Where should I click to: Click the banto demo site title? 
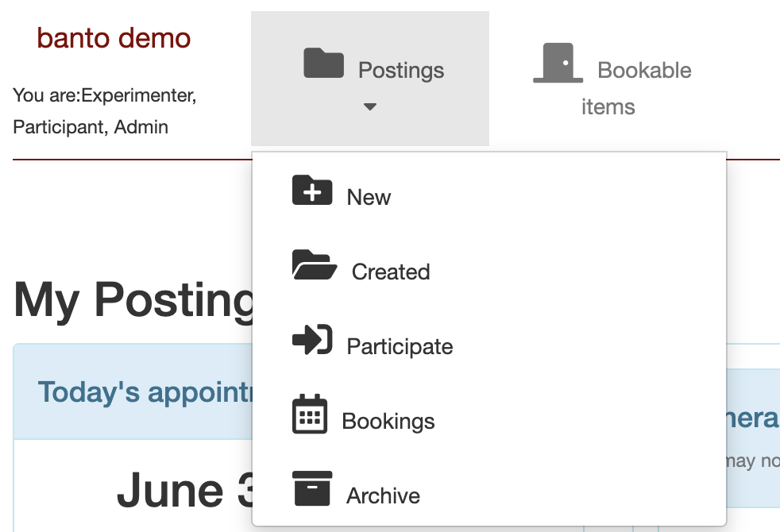[114, 37]
